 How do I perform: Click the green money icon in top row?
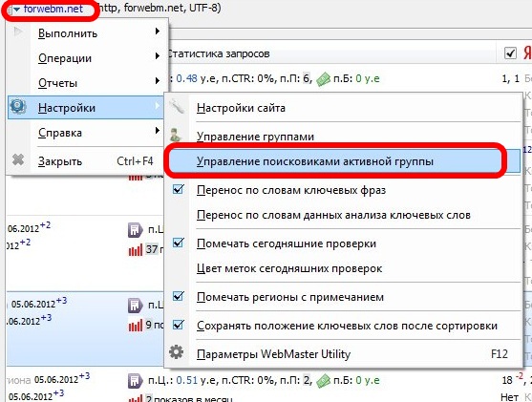tap(323, 79)
